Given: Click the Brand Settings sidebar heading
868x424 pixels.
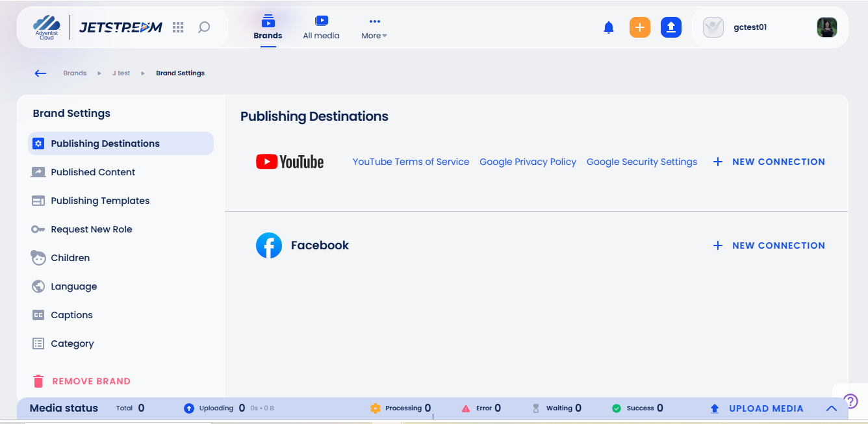Looking at the screenshot, I should point(71,113).
